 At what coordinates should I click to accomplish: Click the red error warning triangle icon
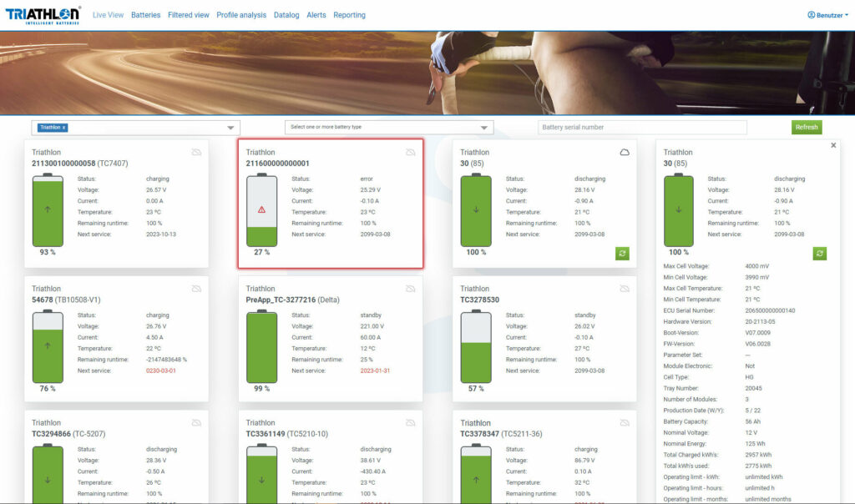261,209
